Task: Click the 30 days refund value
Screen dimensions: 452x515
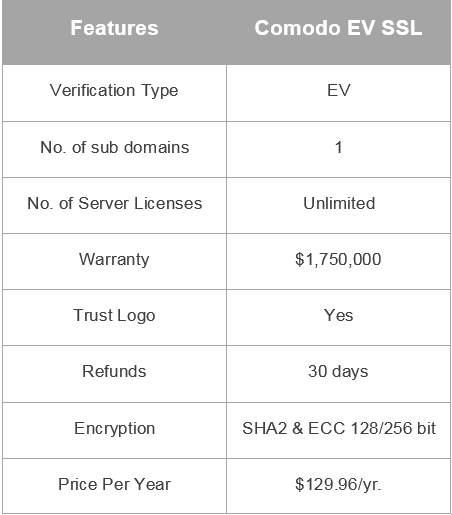Action: click(x=338, y=372)
